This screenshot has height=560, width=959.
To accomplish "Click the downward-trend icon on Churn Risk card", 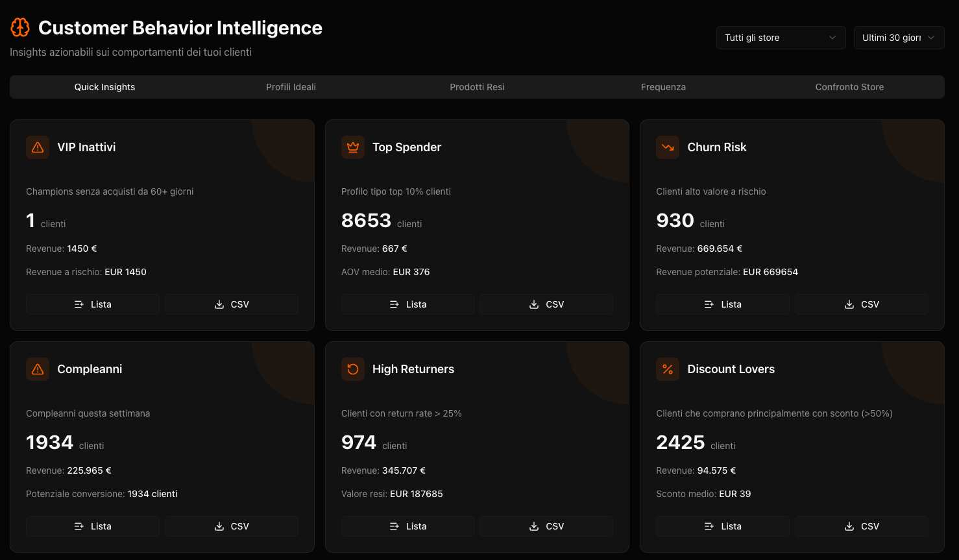I will [667, 147].
